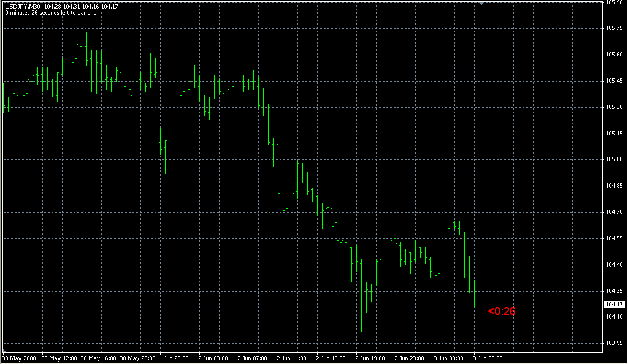Click the '3 Jun 08:00' time axis label

[x=488, y=358]
